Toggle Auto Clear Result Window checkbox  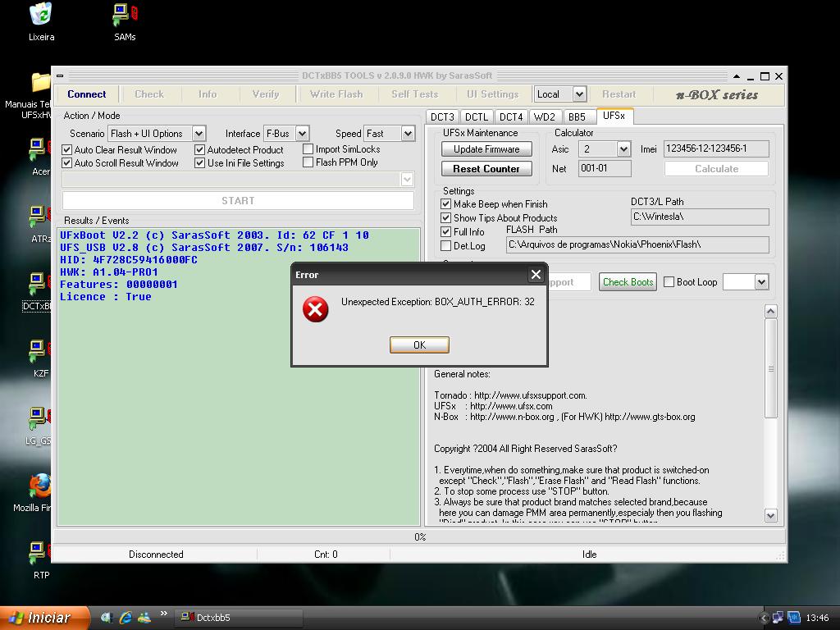pyautogui.click(x=67, y=150)
